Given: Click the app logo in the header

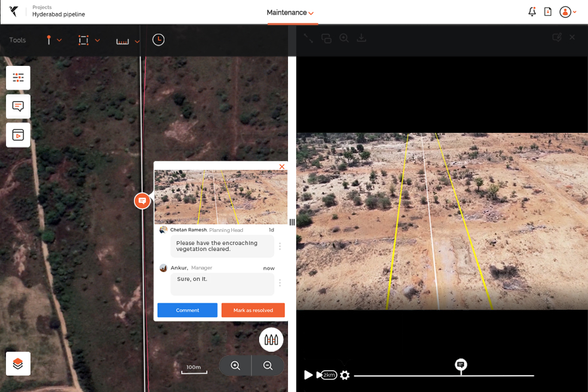Looking at the screenshot, I should (14, 11).
